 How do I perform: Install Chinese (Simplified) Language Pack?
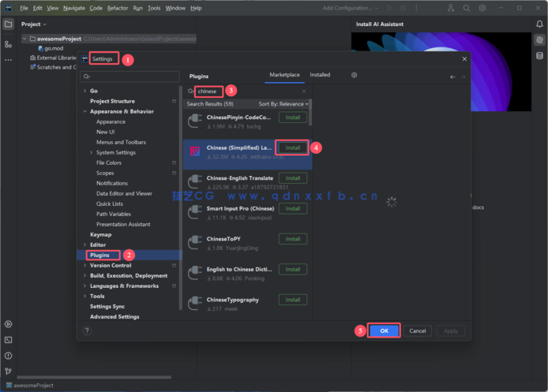coord(292,147)
